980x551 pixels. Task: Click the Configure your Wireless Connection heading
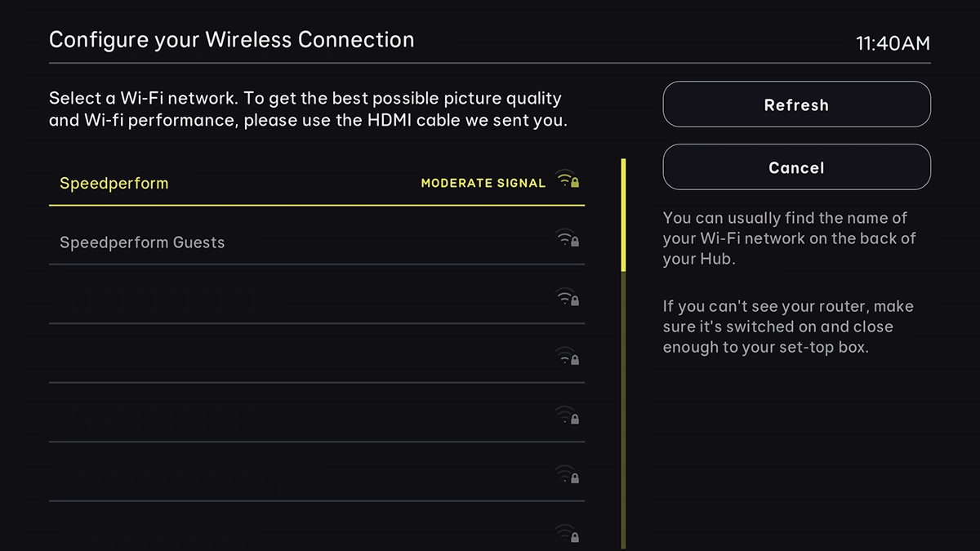[x=231, y=39]
